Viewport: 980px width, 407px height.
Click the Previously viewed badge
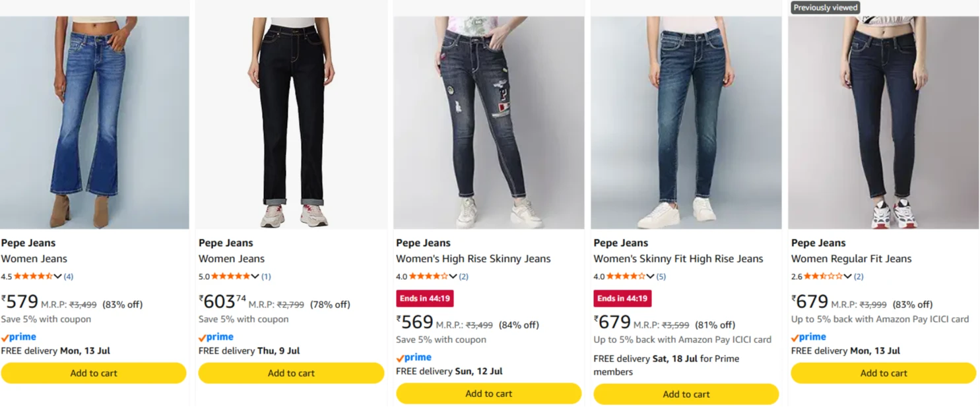(826, 8)
